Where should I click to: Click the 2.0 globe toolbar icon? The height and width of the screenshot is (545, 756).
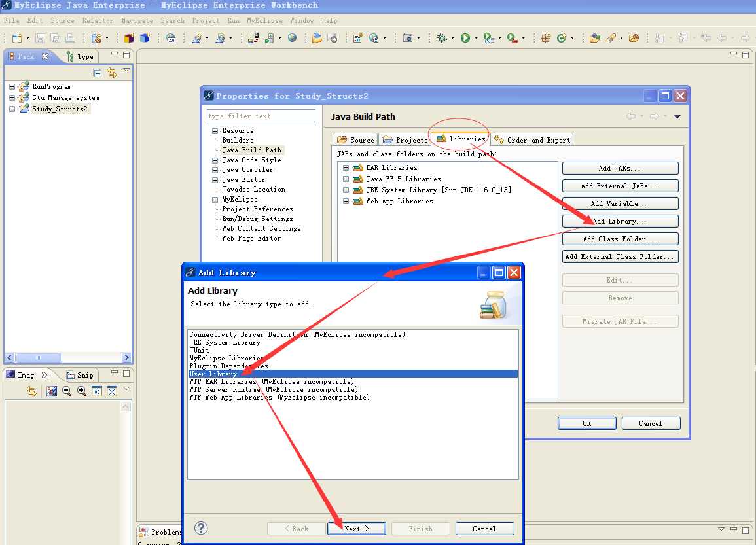tap(171, 38)
